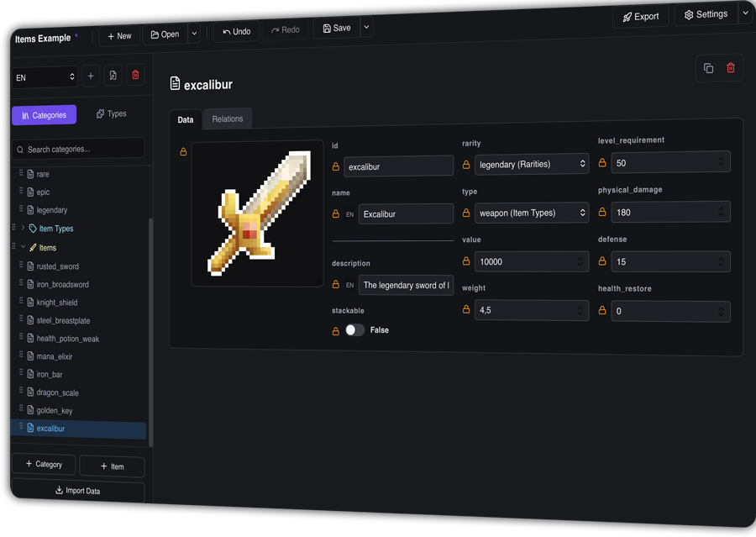Viewport: 756px width, 537px height.
Task: Click the Items sword icon
Action: [33, 248]
